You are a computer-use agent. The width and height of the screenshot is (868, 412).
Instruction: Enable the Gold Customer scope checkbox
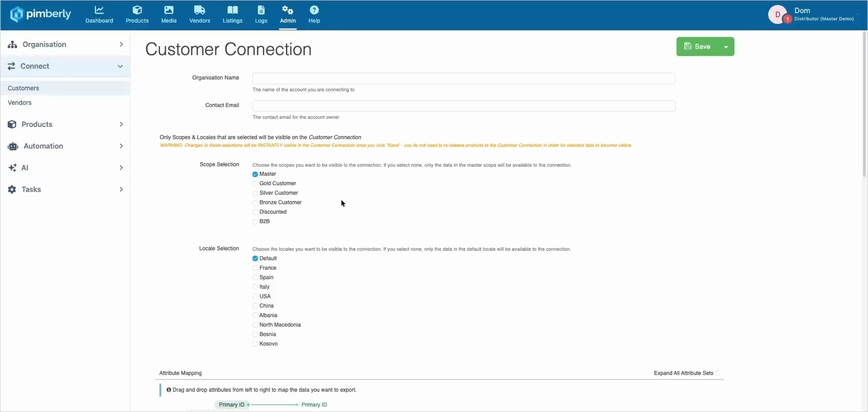pyautogui.click(x=255, y=184)
